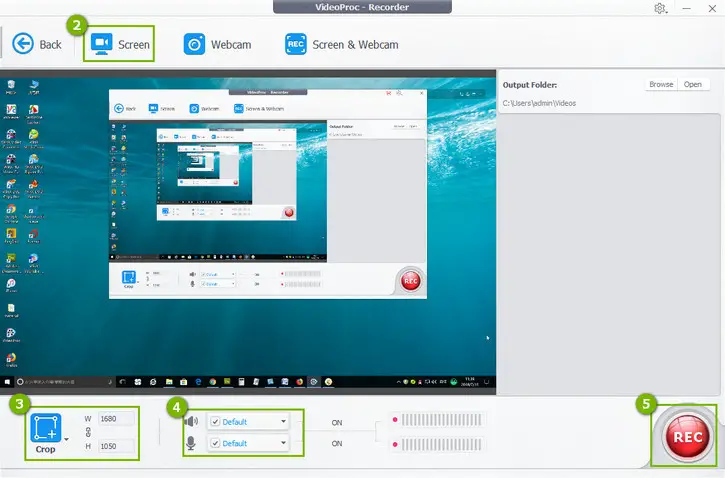The width and height of the screenshot is (725, 478).
Task: Start recording with the red REC button
Action: [687, 437]
